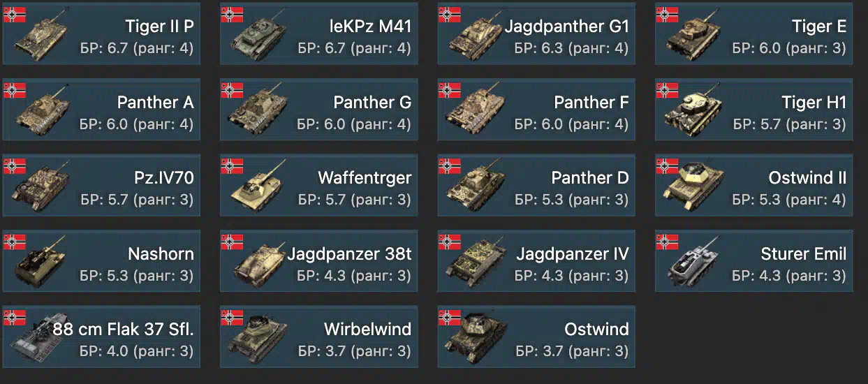The image size is (868, 384).
Task: Pick the Tiger H1 tank icon
Action: pyautogui.click(x=695, y=111)
